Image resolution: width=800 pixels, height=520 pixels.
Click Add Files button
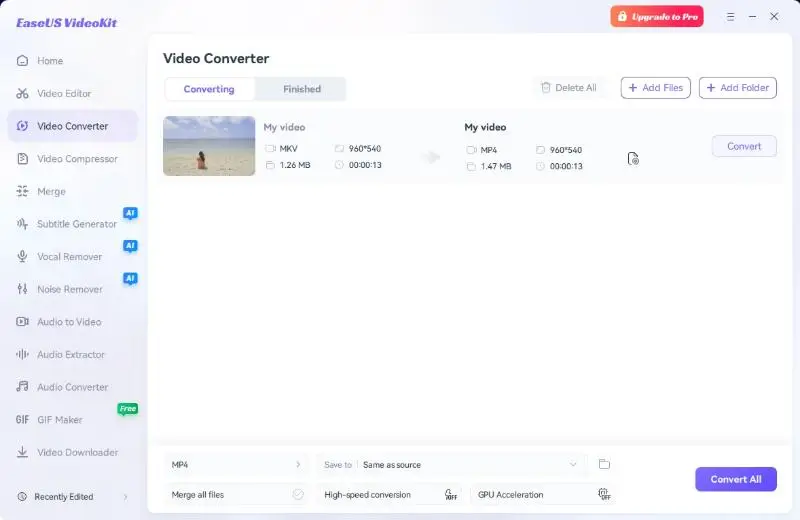tap(656, 88)
